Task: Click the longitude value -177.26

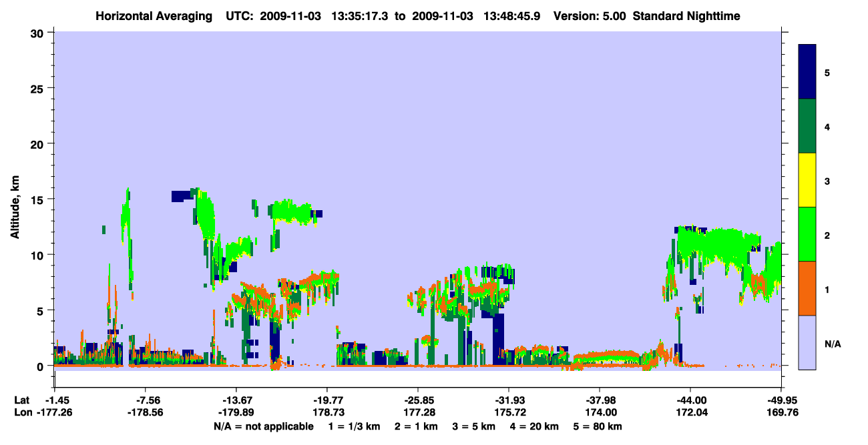Action: (55, 413)
